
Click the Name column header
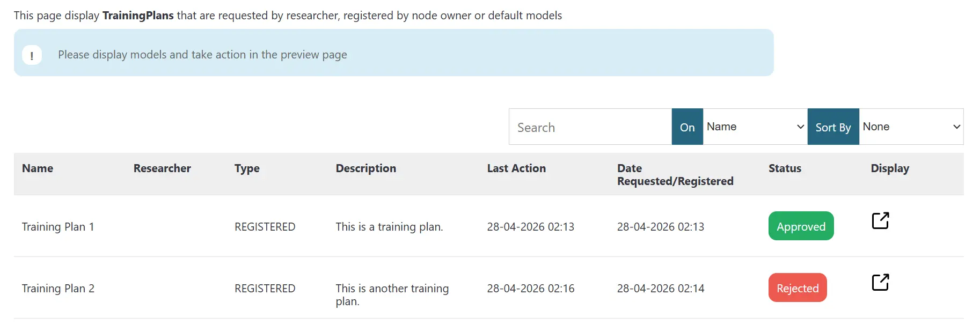coord(38,168)
